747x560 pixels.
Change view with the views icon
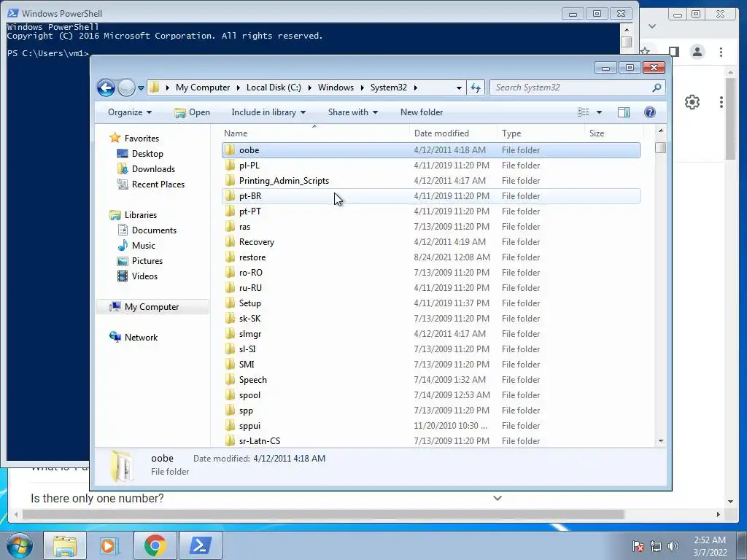pos(583,112)
